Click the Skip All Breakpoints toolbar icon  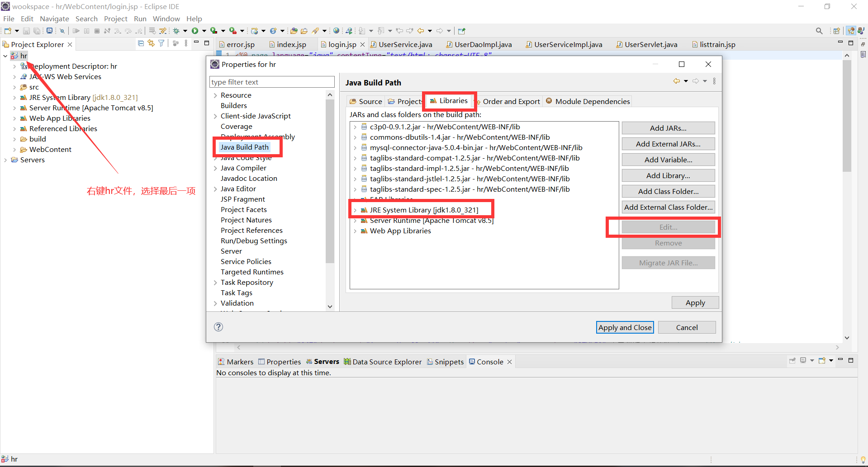click(62, 31)
